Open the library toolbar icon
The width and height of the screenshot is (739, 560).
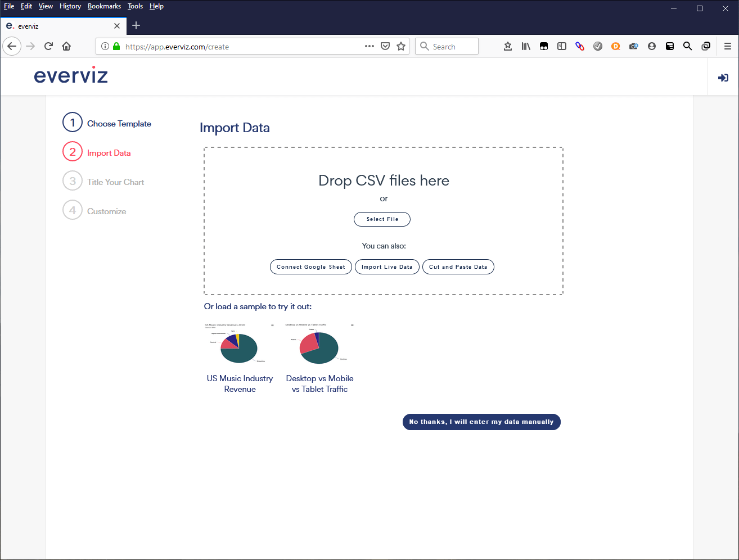click(526, 46)
